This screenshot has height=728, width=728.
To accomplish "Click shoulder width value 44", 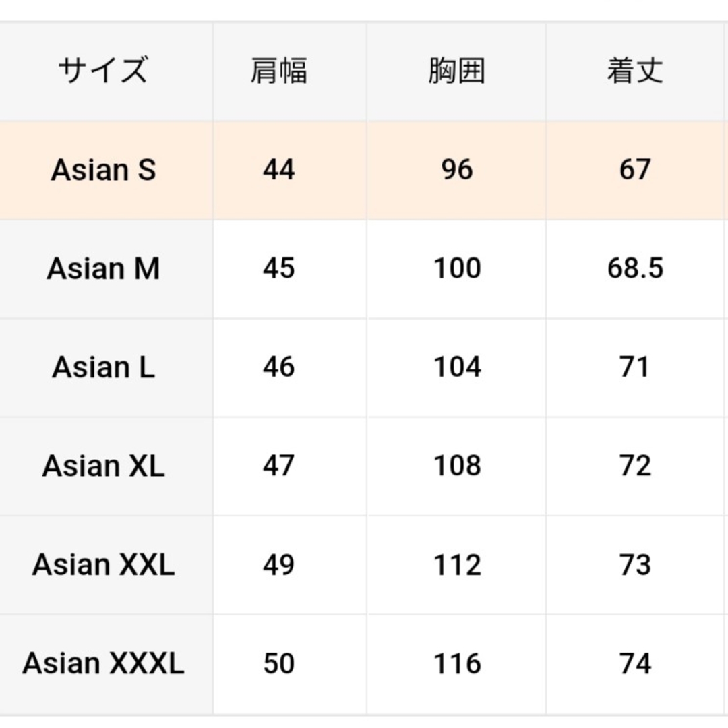I will pyautogui.click(x=278, y=169).
